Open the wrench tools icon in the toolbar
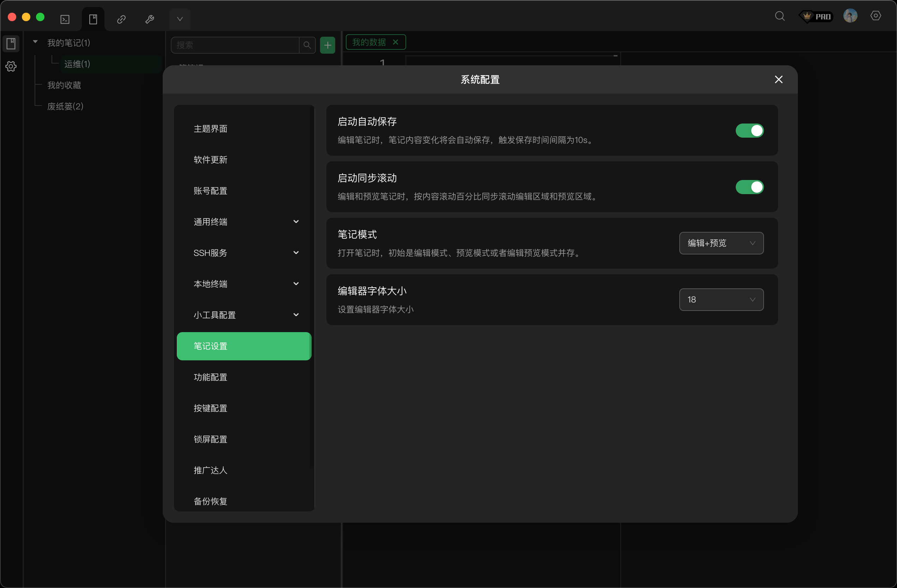Viewport: 897px width, 588px height. click(150, 19)
